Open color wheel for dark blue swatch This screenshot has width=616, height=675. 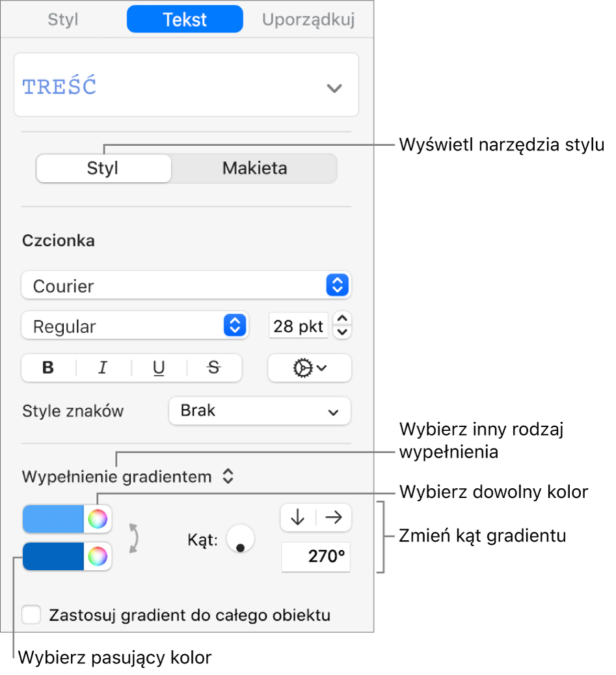98,556
